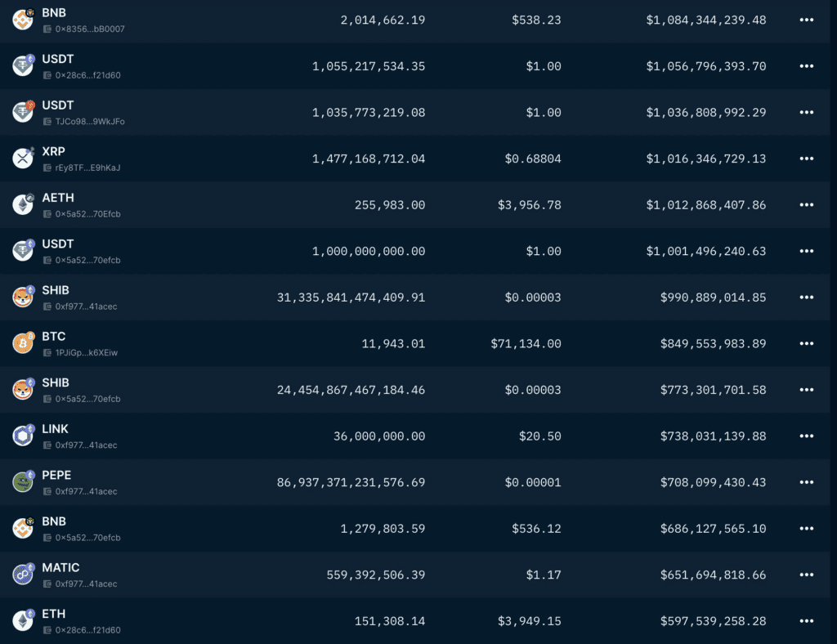
Task: Expand the ellipsis menu on the PEPE row
Action: click(807, 482)
